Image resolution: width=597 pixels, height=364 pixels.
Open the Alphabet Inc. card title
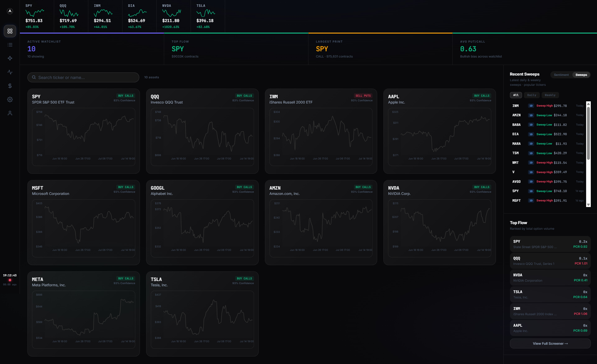point(162,194)
